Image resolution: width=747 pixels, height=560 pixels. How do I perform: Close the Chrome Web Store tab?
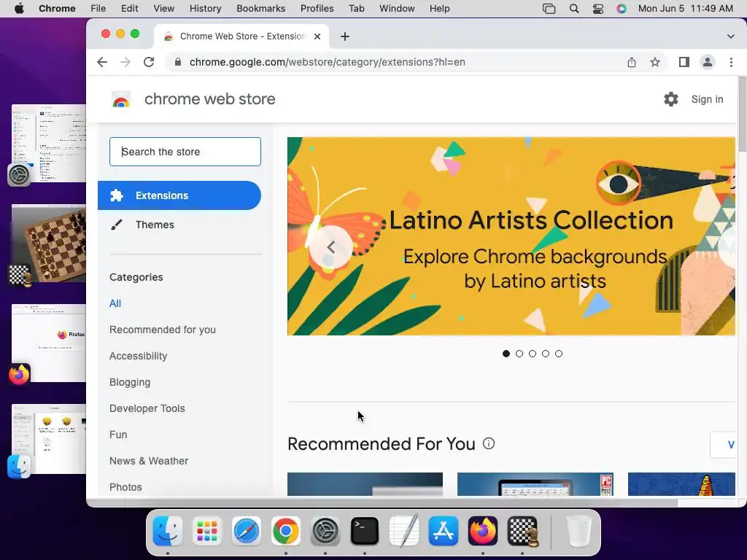pos(317,36)
